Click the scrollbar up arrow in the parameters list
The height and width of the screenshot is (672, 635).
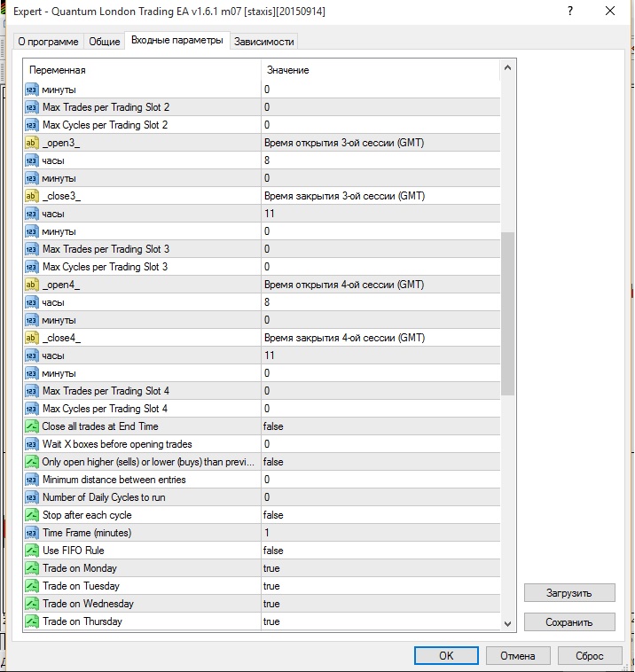click(507, 68)
